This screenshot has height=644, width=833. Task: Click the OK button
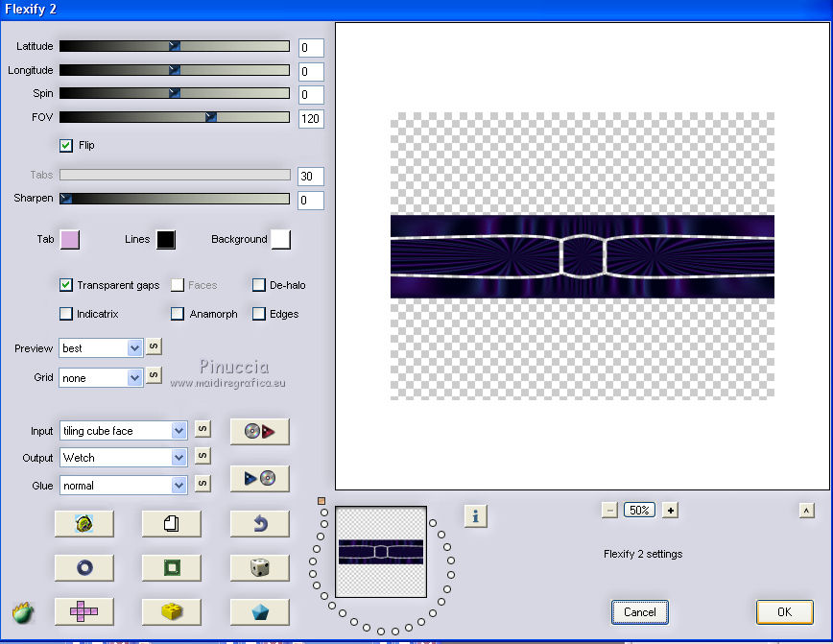785,612
